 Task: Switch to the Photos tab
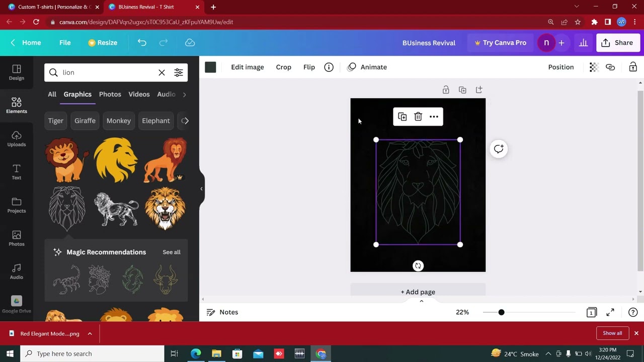(110, 94)
